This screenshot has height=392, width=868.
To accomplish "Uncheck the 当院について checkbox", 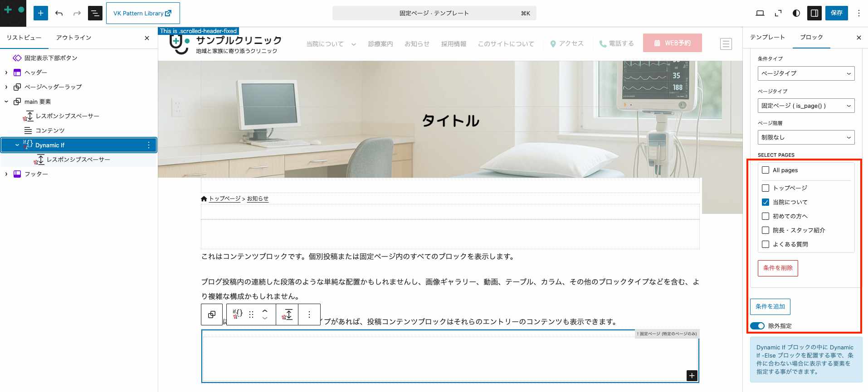I will (766, 202).
